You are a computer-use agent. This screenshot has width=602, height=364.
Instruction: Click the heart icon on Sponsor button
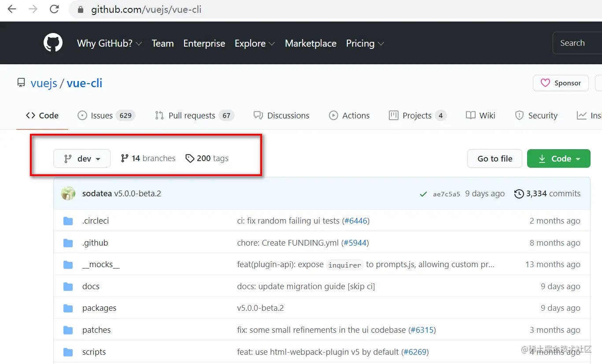tap(545, 83)
